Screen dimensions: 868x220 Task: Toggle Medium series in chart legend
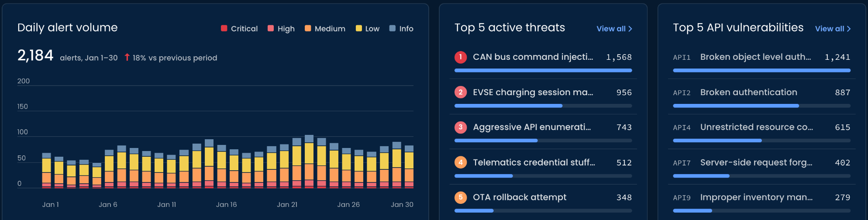325,28
